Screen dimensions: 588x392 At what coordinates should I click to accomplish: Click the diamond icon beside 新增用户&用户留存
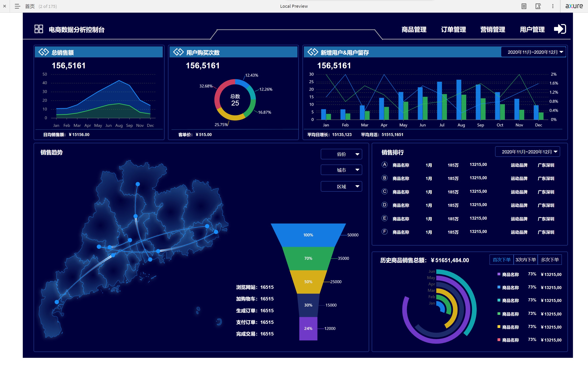(x=313, y=52)
